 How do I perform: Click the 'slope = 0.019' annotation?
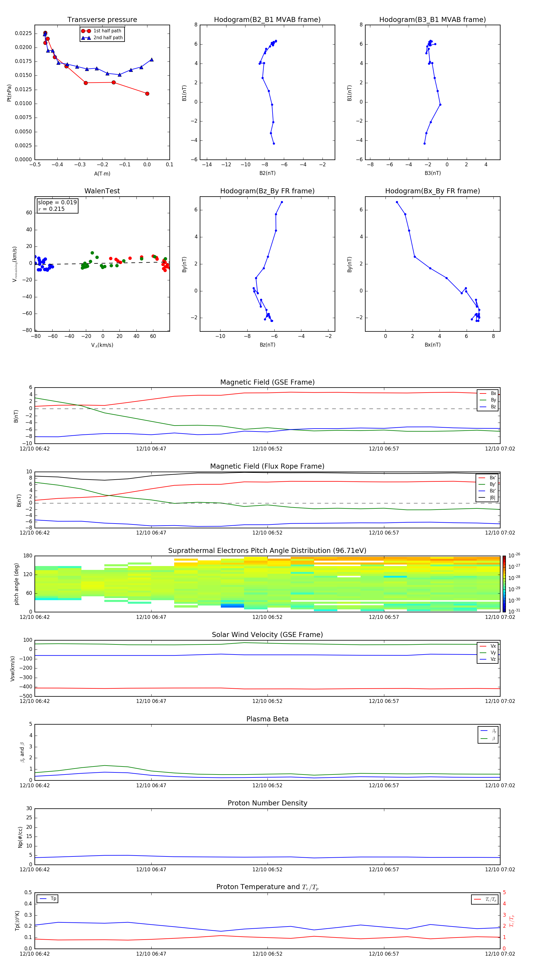[57, 203]
